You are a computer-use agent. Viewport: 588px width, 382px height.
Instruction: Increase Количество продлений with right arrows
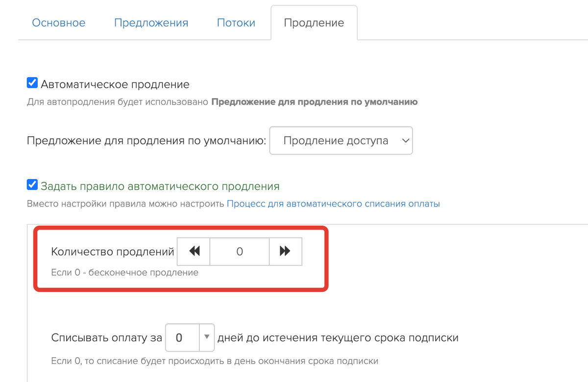click(x=285, y=252)
